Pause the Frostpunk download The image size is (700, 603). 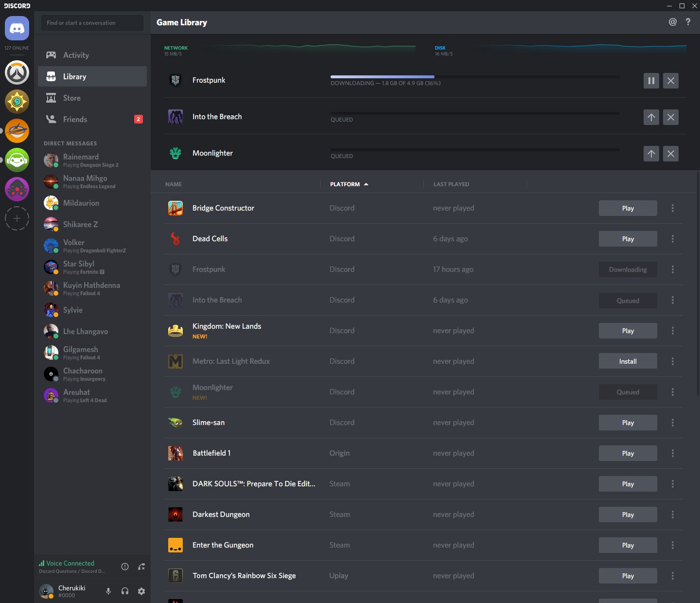point(651,81)
